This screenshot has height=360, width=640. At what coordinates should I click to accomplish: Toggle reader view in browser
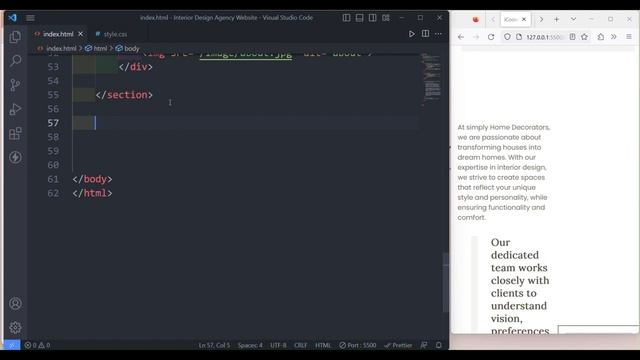coord(573,37)
